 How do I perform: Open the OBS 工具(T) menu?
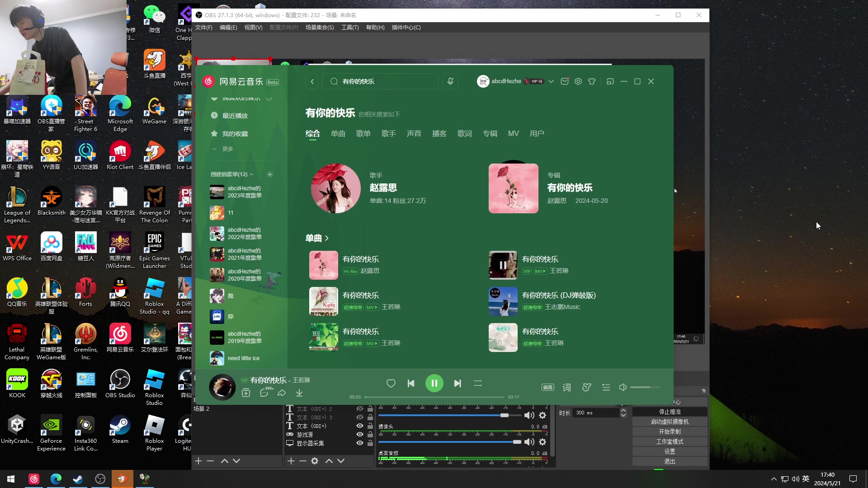pyautogui.click(x=350, y=28)
